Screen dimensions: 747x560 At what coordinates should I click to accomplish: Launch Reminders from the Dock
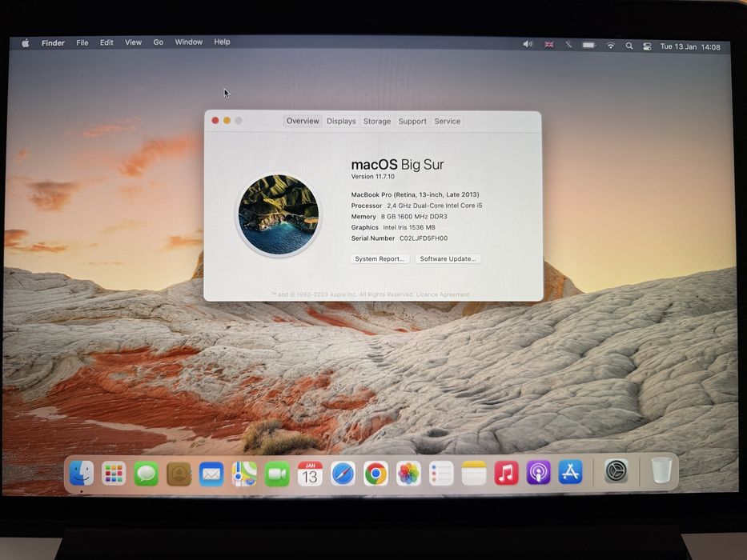[441, 474]
